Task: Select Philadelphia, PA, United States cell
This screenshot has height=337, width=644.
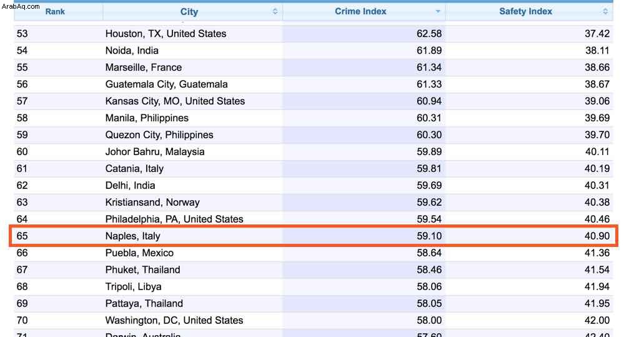Action: point(174,219)
